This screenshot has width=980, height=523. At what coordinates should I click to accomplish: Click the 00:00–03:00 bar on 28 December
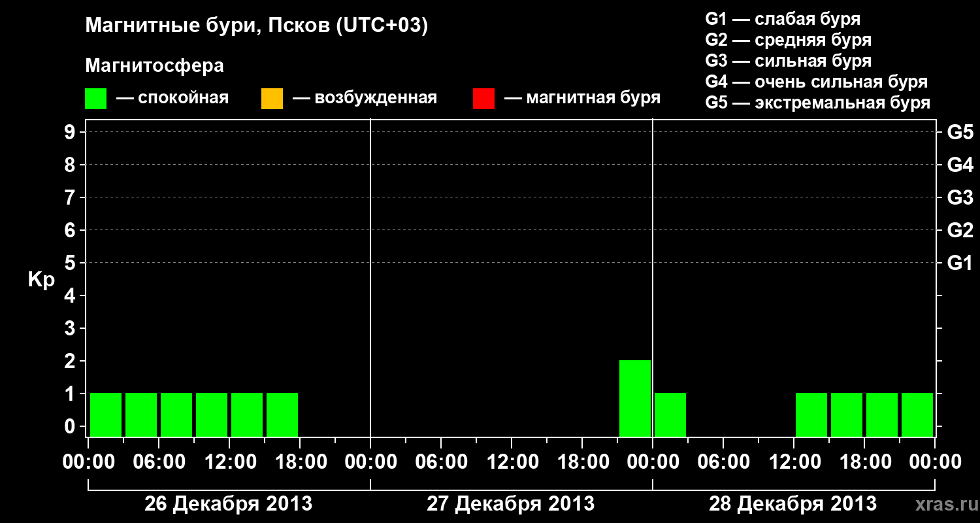[670, 414]
